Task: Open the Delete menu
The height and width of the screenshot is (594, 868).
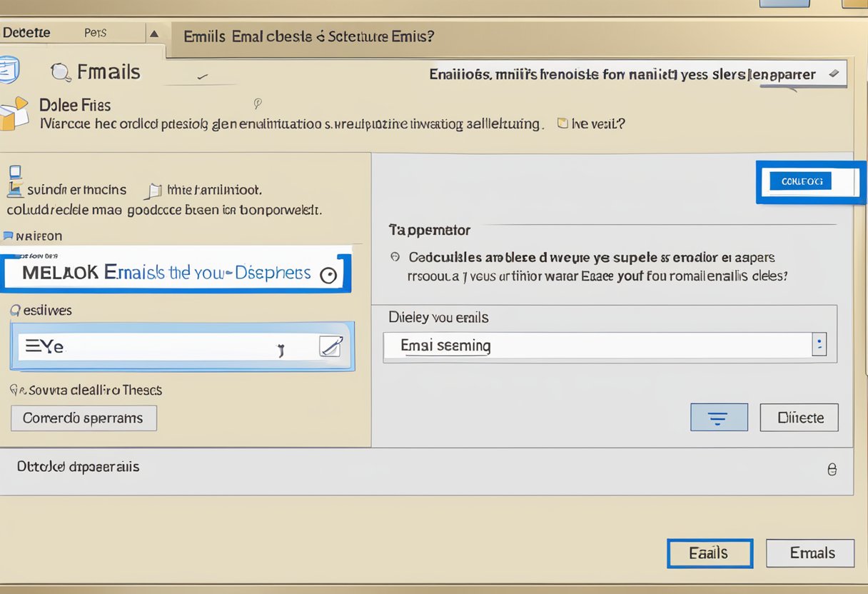Action: pyautogui.click(x=29, y=32)
